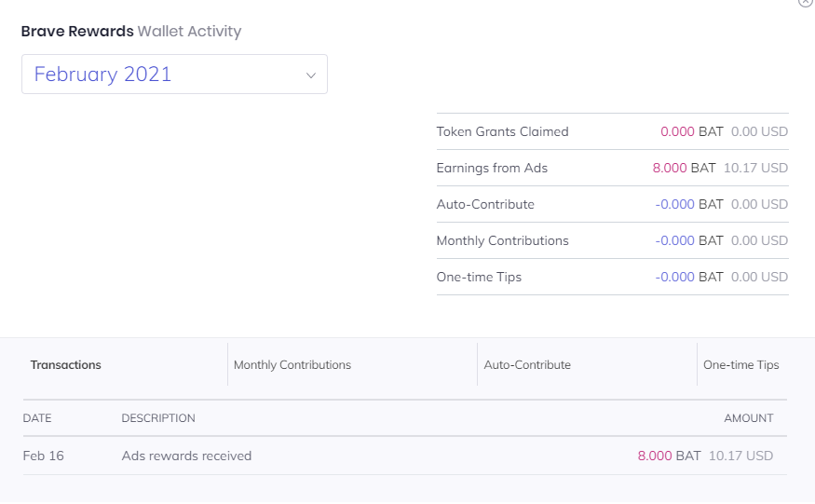Click the Ads rewards received description
Viewport: 815px width, 504px height.
point(186,456)
